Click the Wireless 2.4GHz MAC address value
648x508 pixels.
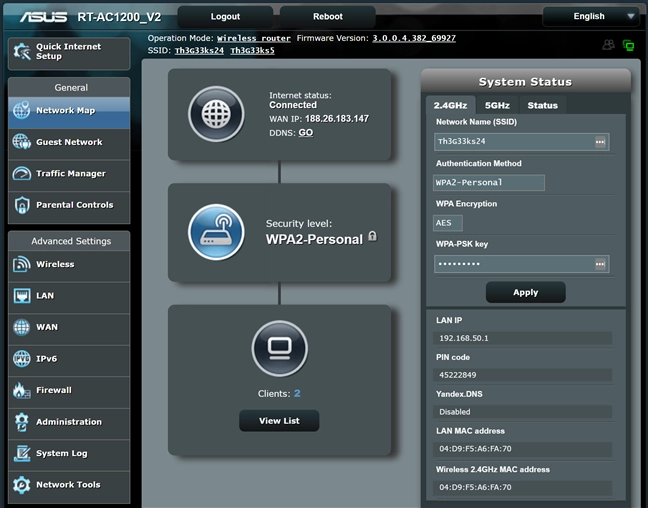tap(522, 487)
